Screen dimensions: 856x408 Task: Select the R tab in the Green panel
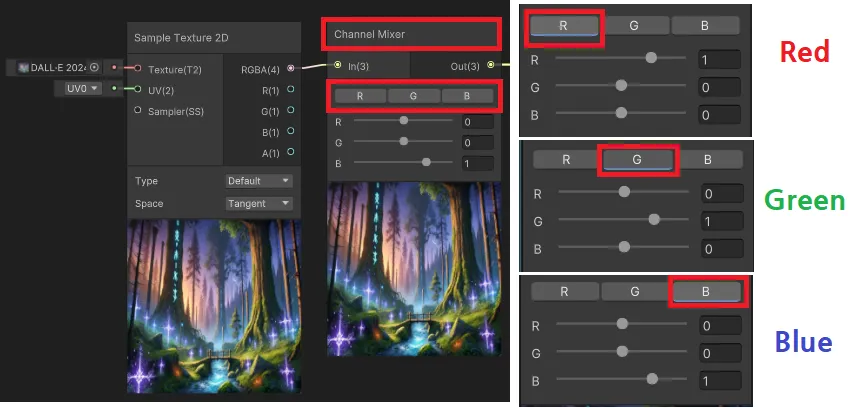566,160
